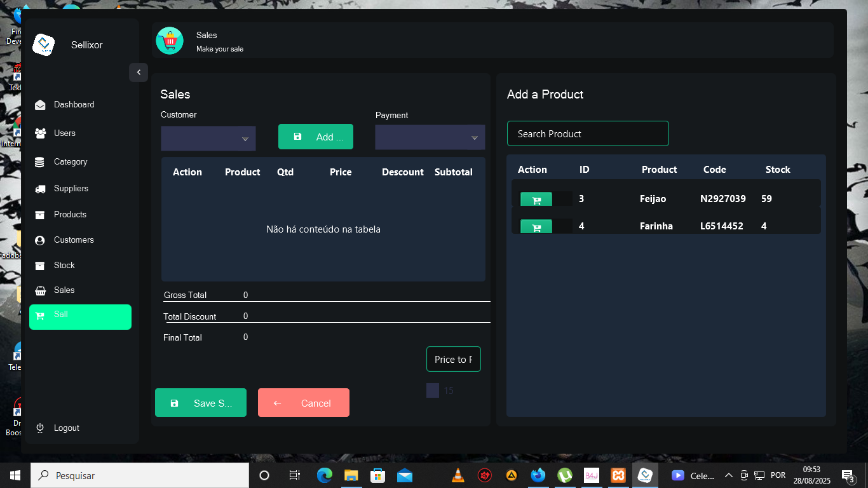Image resolution: width=868 pixels, height=488 pixels.
Task: Toggle the checkbox labeled 15
Action: pyautogui.click(x=433, y=390)
